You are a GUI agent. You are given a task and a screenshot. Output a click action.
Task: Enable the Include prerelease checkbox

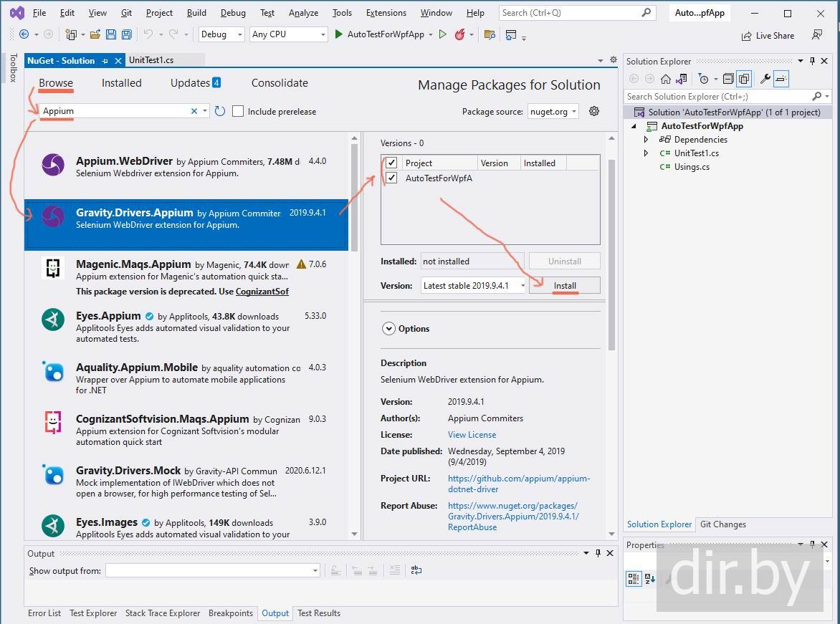[238, 111]
